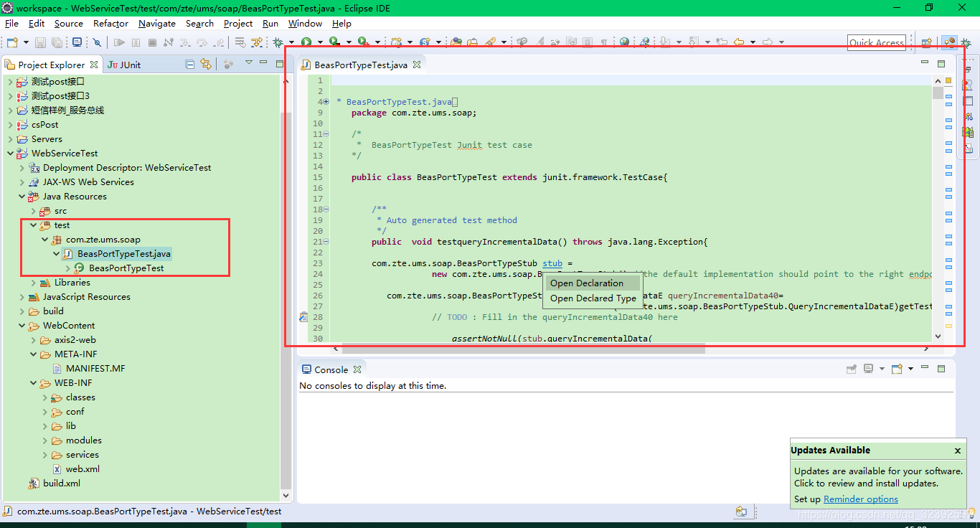Click the task marker on line 28
This screenshot has height=528, width=980.
[x=303, y=317]
